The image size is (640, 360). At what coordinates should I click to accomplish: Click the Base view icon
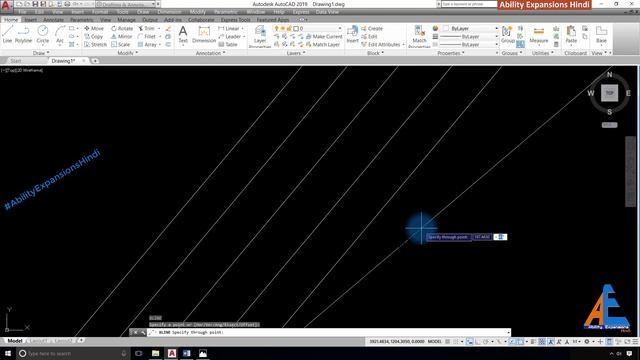(601, 34)
